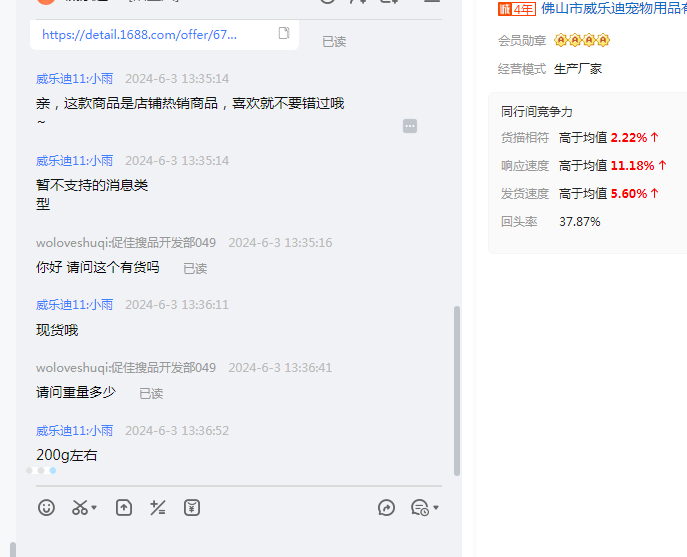
Task: Click the message 暂不支持的消息类型
Action: [92, 194]
